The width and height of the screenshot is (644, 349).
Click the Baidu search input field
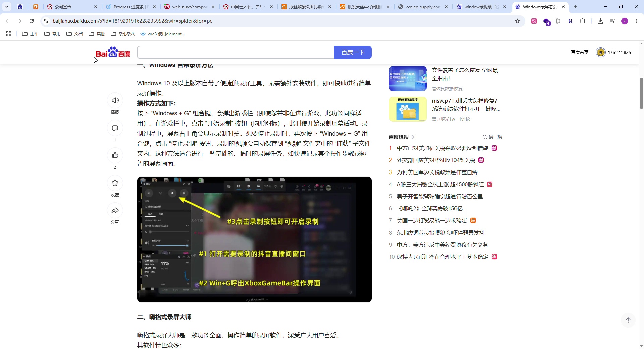235,52
